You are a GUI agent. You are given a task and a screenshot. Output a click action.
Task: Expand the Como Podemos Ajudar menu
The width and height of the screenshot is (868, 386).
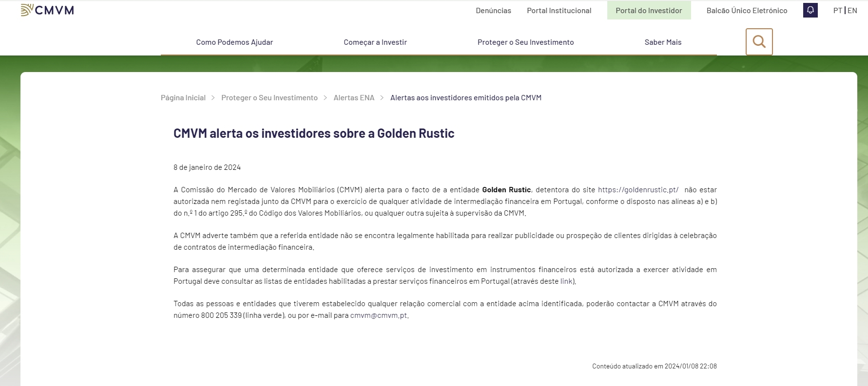pos(234,42)
